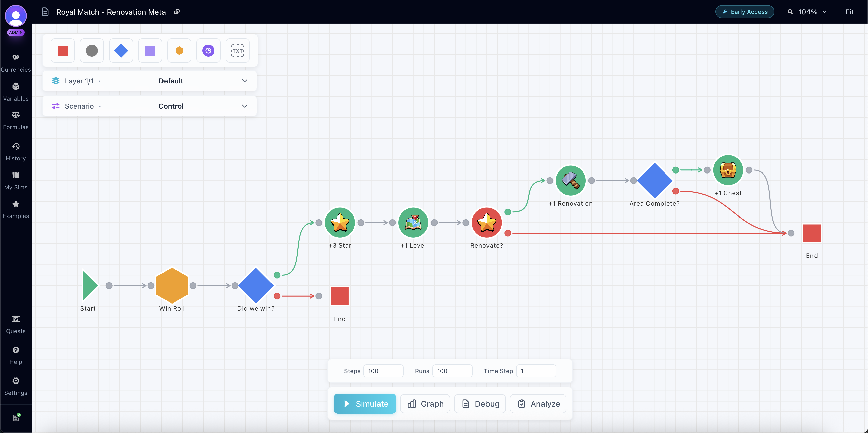868x433 pixels.
Task: Open Currencies in the sidebar
Action: click(16, 63)
